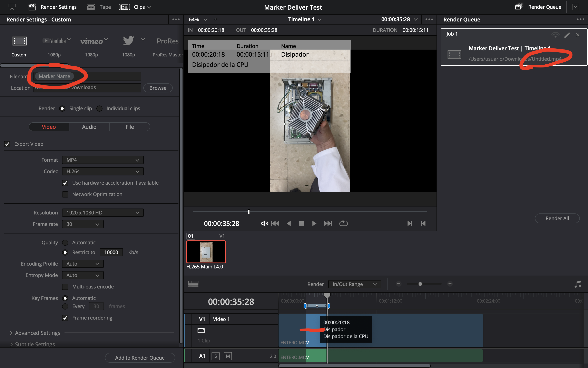This screenshot has width=588, height=368.
Task: Select the ProRes Master preset
Action: tap(168, 41)
